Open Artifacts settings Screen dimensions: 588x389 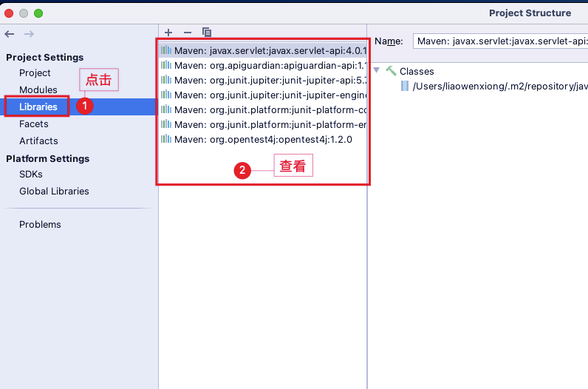38,141
